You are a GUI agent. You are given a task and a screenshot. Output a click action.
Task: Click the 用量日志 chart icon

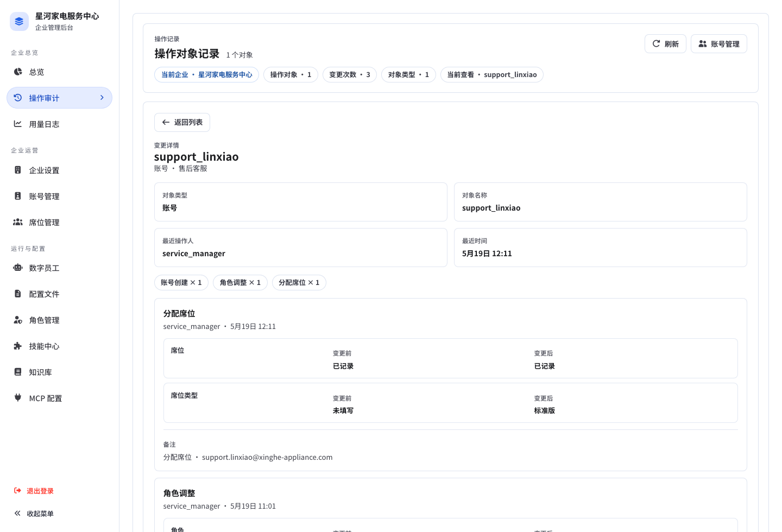click(x=18, y=124)
